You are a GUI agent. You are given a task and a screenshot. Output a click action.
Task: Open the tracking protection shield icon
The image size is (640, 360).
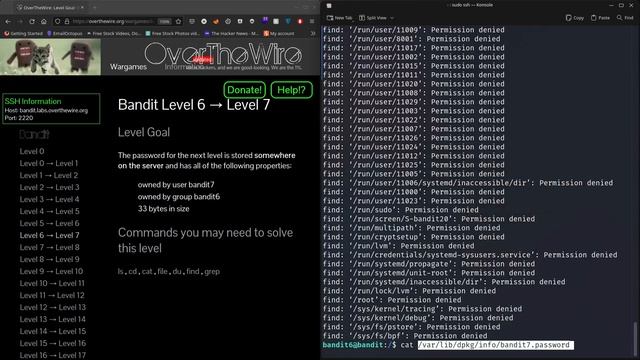[x=58, y=21]
